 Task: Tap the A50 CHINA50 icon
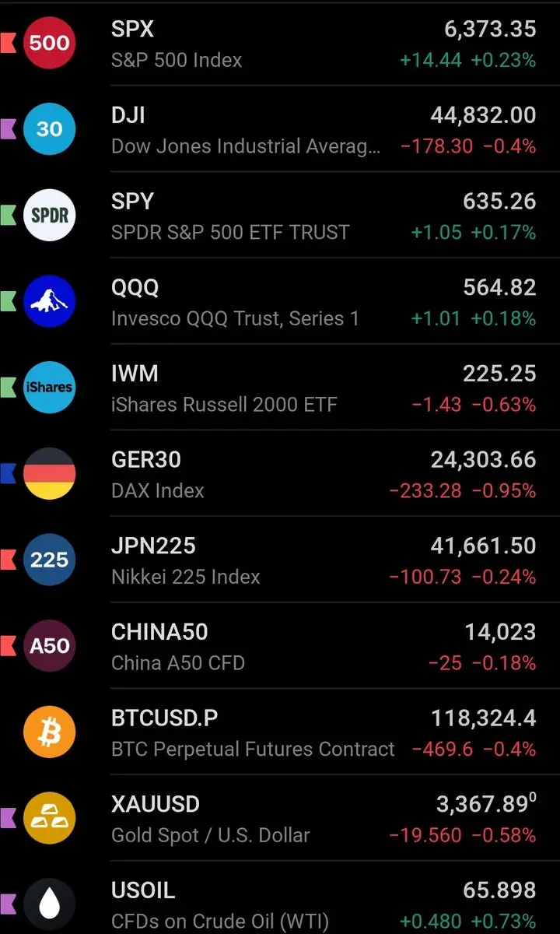click(49, 645)
